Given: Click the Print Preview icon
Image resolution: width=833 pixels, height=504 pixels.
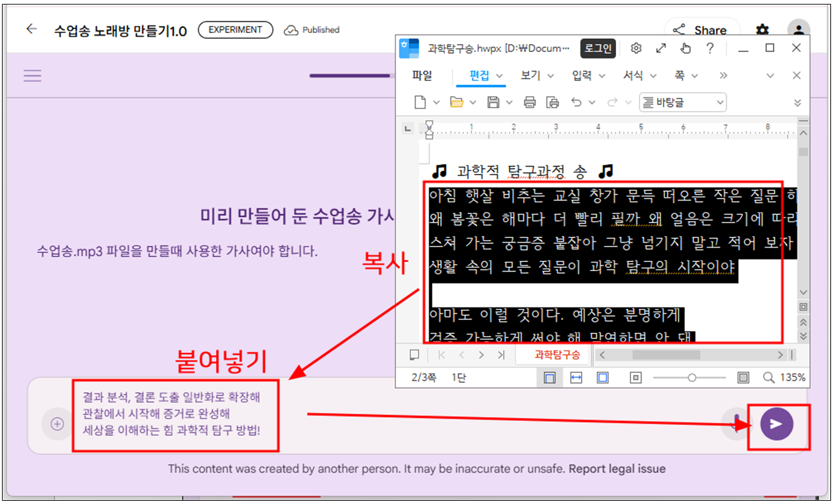Looking at the screenshot, I should (x=553, y=102).
